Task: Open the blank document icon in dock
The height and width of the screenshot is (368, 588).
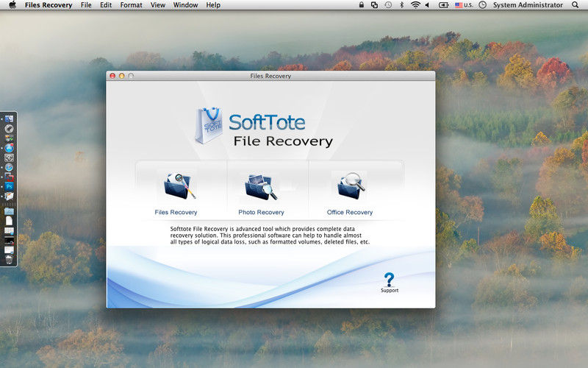Action: click(x=9, y=220)
